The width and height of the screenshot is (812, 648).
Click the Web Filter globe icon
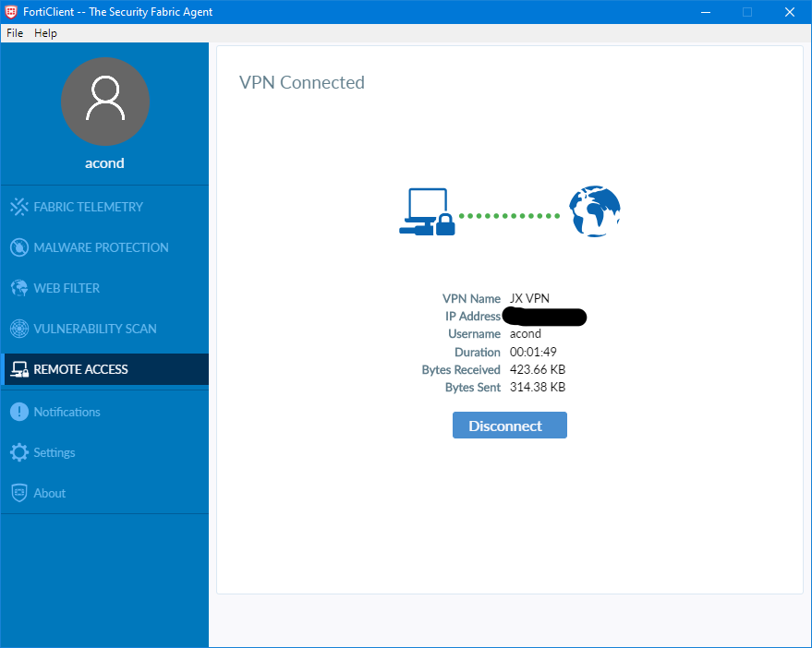point(19,288)
